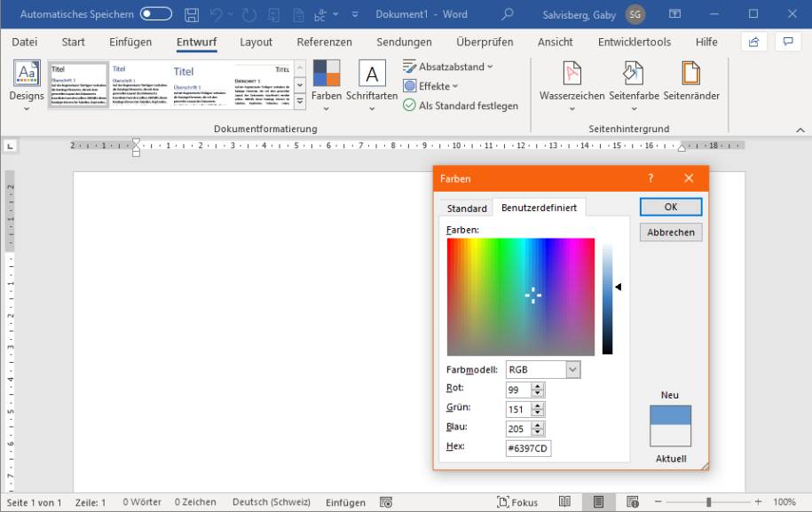Expand the Effekte dropdown
This screenshot has height=512, width=812.
(431, 86)
